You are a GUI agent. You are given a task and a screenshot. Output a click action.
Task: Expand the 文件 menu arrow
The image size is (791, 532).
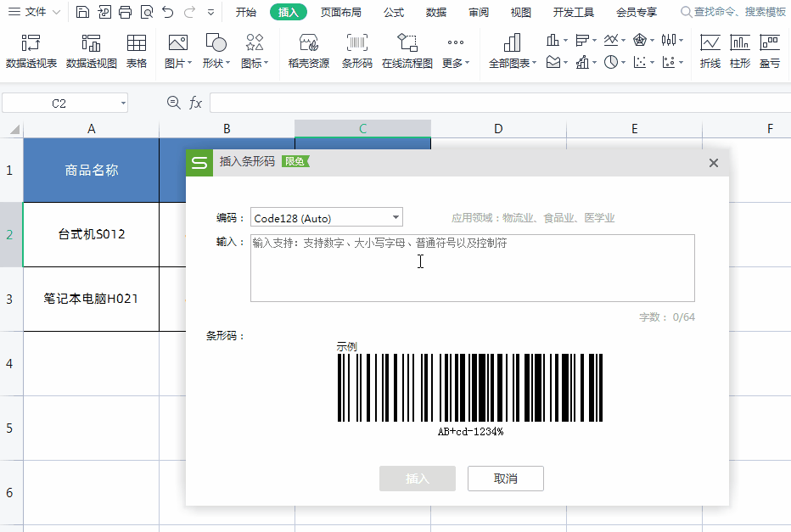point(57,12)
